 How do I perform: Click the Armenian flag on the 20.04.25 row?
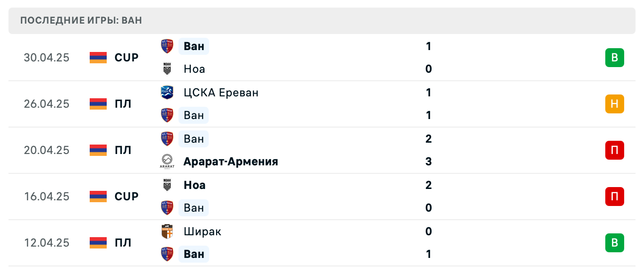pos(97,150)
